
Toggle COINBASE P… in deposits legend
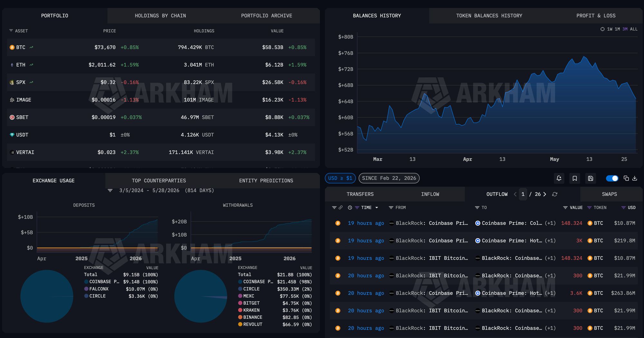pyautogui.click(x=102, y=282)
